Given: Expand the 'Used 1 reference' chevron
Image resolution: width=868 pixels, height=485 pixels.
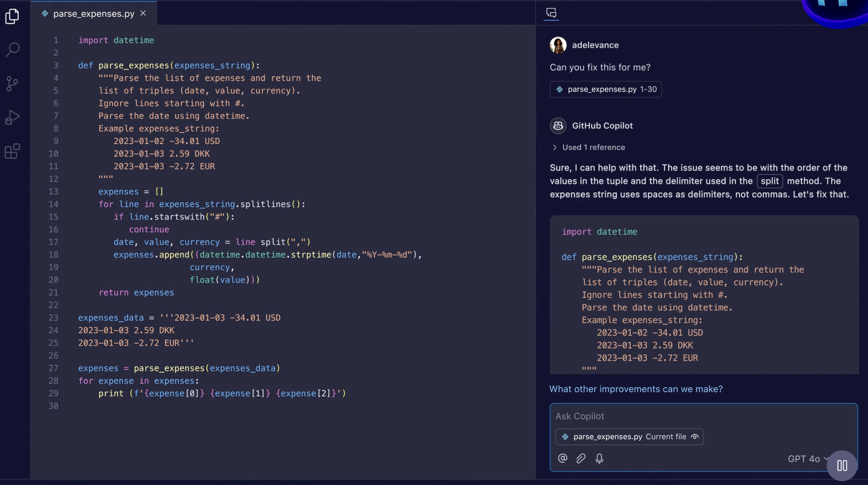Looking at the screenshot, I should pos(555,148).
